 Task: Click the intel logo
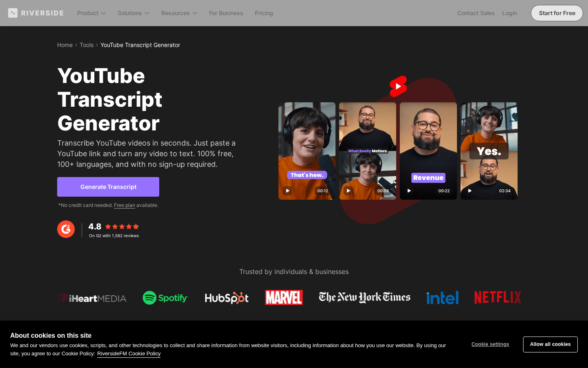(442, 298)
